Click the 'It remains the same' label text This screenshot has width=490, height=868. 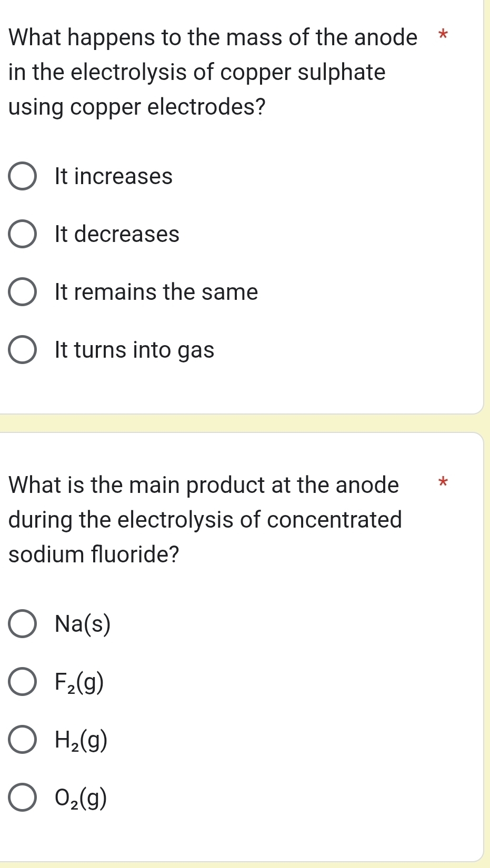click(156, 292)
